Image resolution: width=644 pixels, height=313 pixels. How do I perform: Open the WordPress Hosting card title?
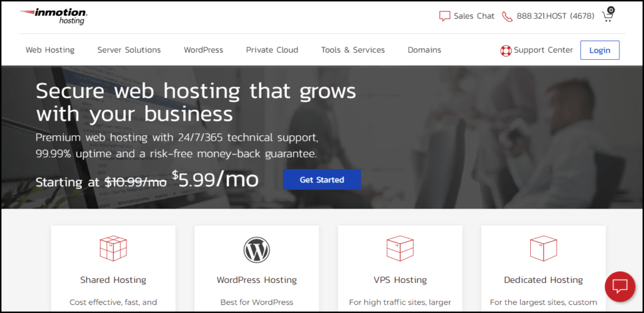coord(257,280)
